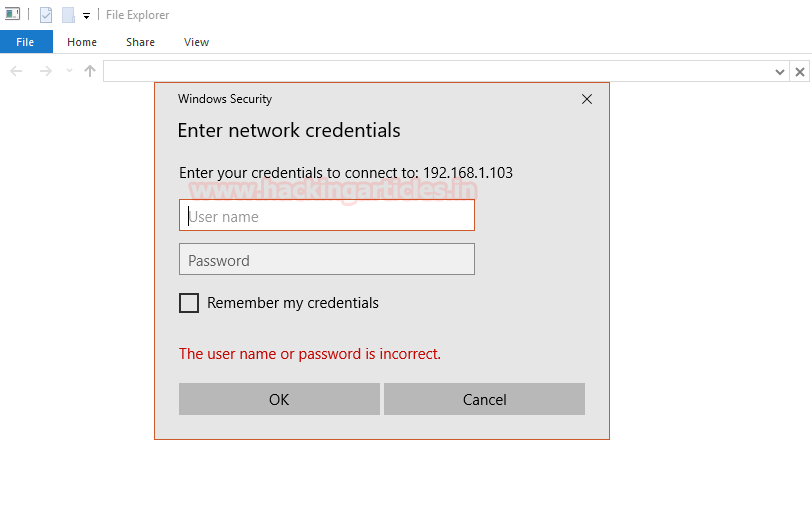Click into the Password field
The height and width of the screenshot is (512, 812).
click(x=327, y=260)
